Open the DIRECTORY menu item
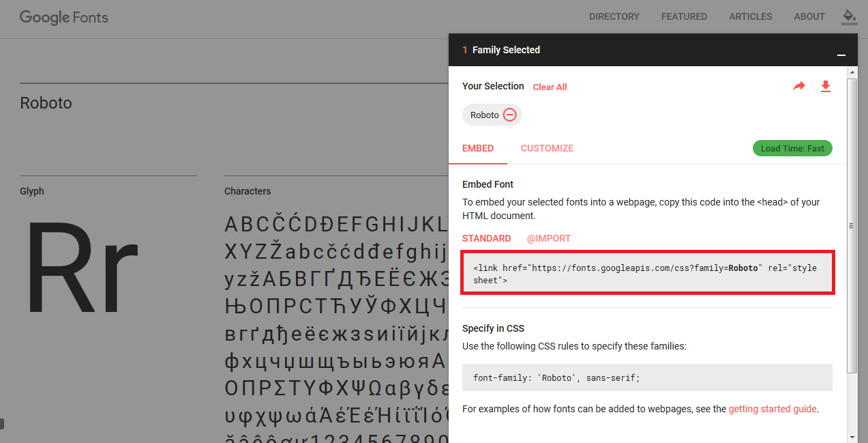This screenshot has height=443, width=868. tap(614, 16)
